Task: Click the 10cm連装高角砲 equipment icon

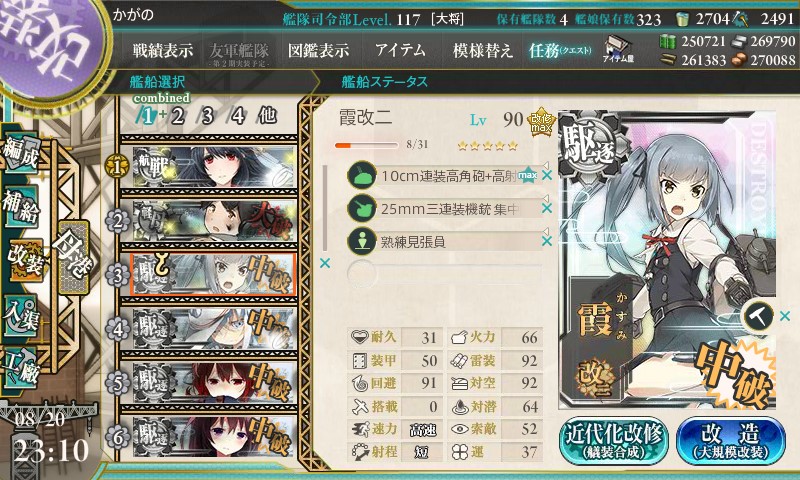Action: [362, 175]
